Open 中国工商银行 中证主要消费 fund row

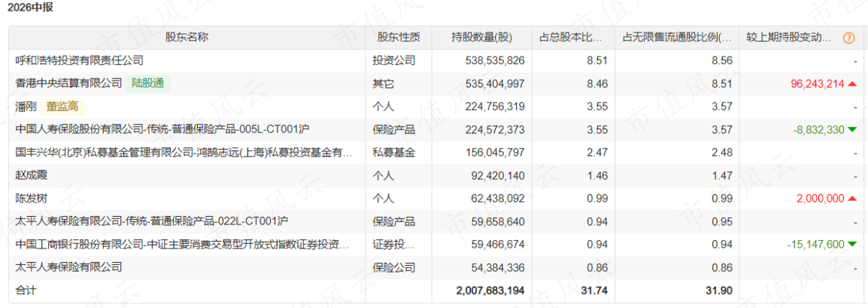coord(182,244)
